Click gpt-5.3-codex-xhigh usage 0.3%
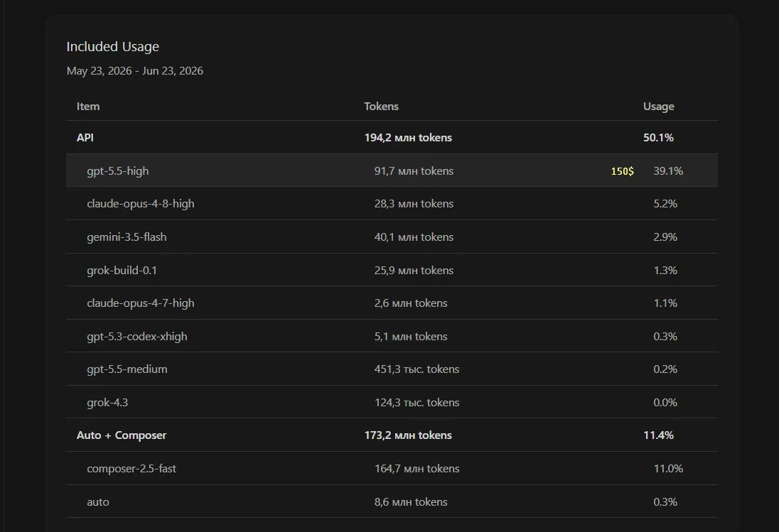 tap(665, 336)
